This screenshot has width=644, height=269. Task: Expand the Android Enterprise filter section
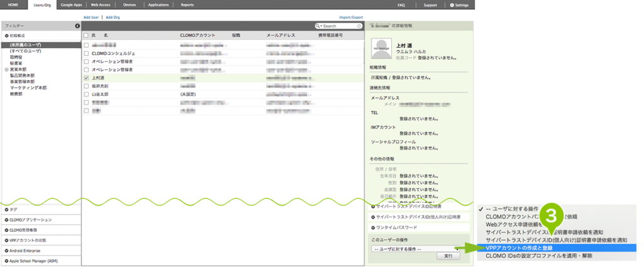click(x=7, y=250)
